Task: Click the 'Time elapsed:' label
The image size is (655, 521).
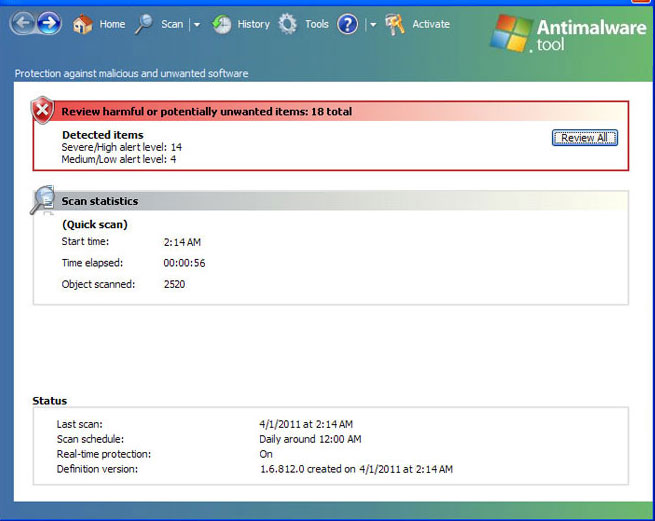Action: pos(92,263)
